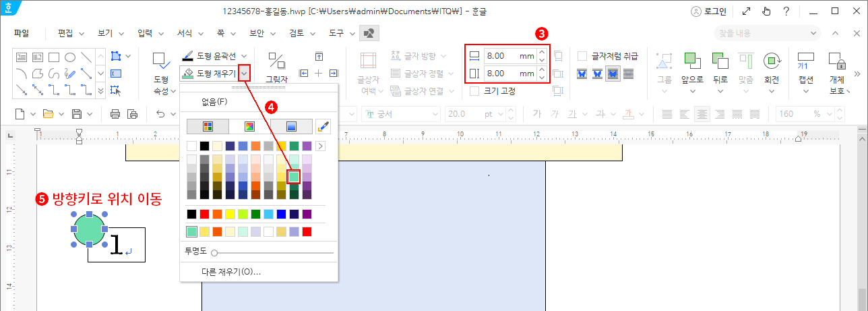Click the object select arrow icon
Image resolution: width=868 pixels, height=311 pixels.
click(x=115, y=90)
